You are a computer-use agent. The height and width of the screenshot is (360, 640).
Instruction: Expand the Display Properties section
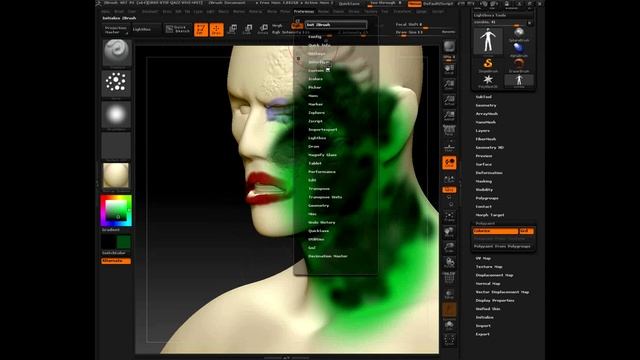pos(495,300)
